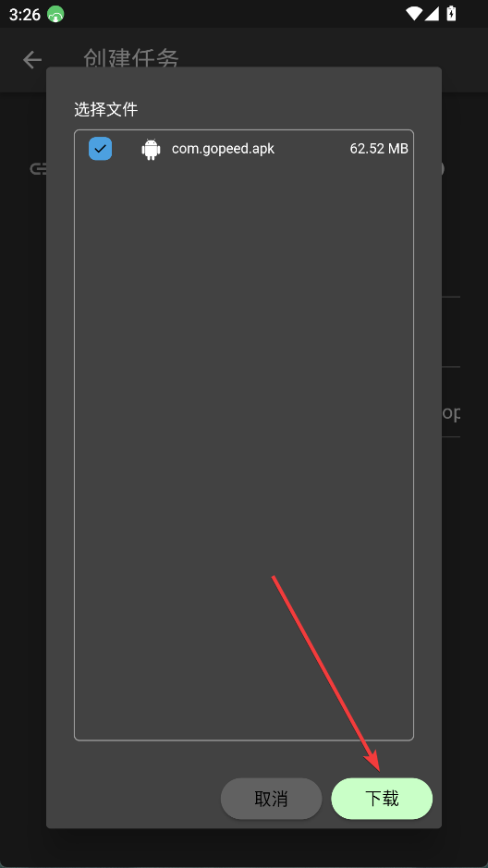Image resolution: width=488 pixels, height=868 pixels.
Task: Click the 选择文件 dialog heading
Action: (105, 110)
